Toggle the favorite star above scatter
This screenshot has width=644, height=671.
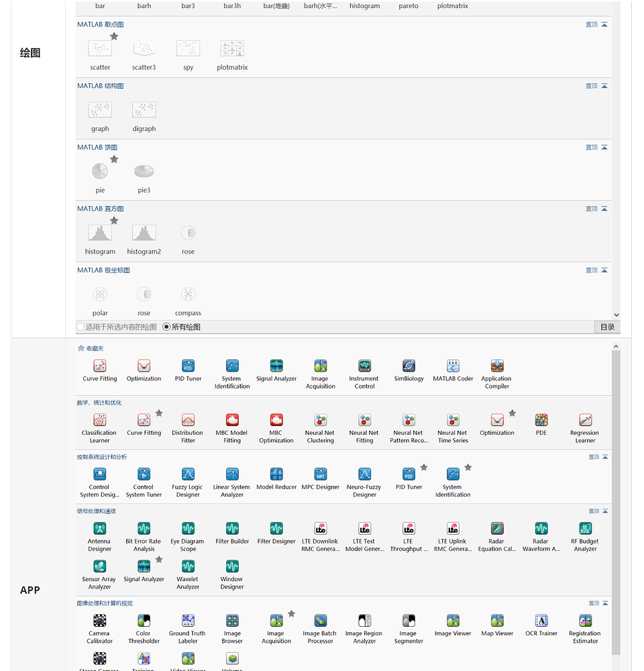coord(114,37)
